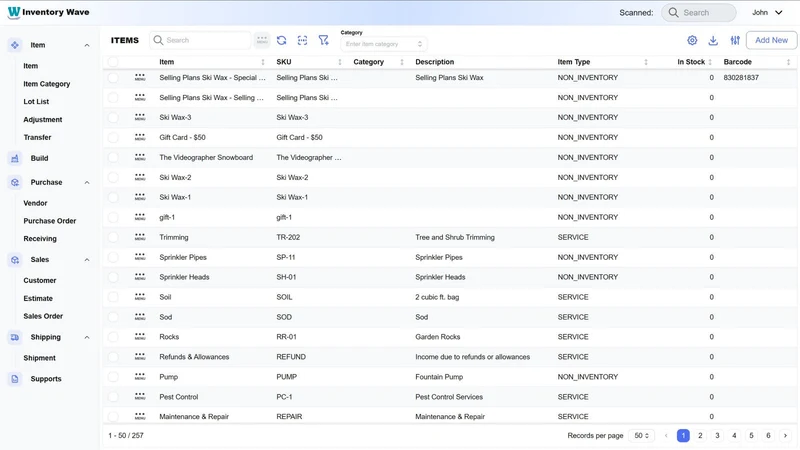Collapse the Item sidebar section chevron
The image size is (800, 450).
(87, 45)
